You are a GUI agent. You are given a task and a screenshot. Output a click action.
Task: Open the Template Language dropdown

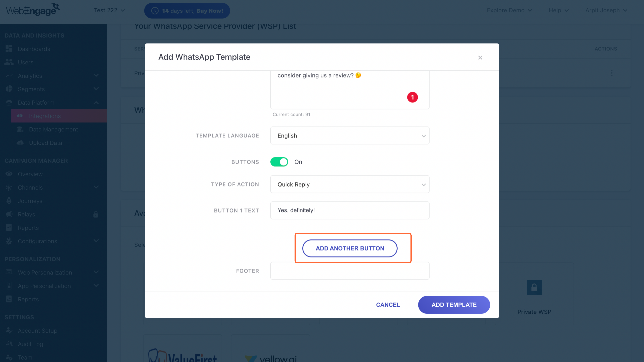pyautogui.click(x=350, y=136)
